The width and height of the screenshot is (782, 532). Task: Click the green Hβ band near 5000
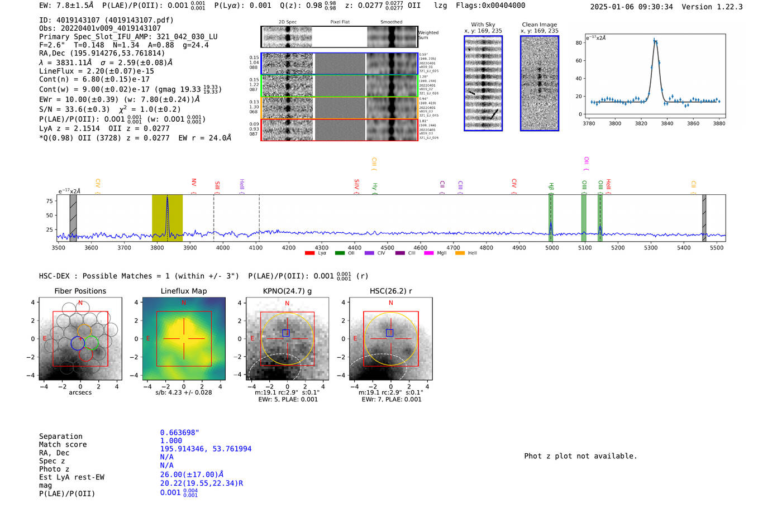pos(551,218)
